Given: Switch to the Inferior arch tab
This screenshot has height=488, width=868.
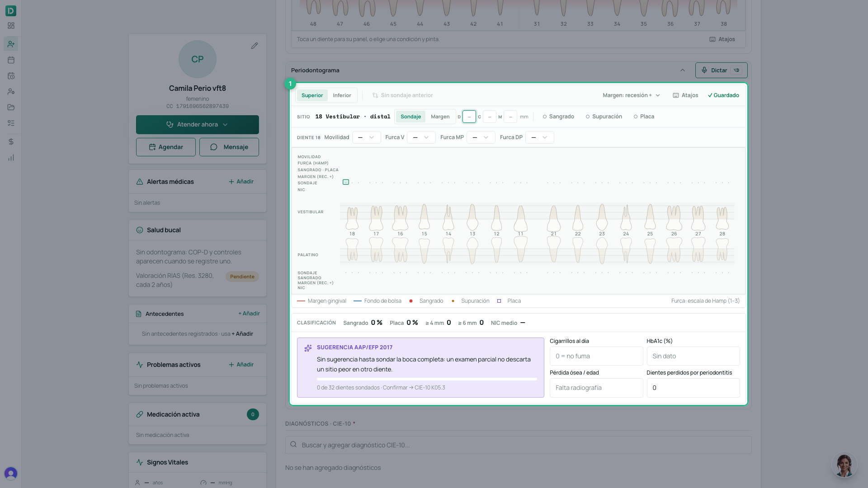Looking at the screenshot, I should pyautogui.click(x=342, y=95).
